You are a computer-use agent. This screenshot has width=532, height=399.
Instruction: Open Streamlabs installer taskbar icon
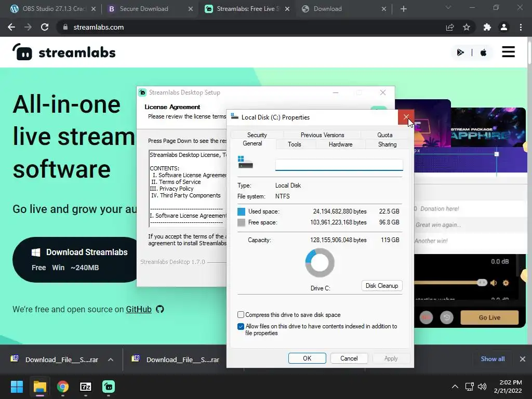(109, 387)
